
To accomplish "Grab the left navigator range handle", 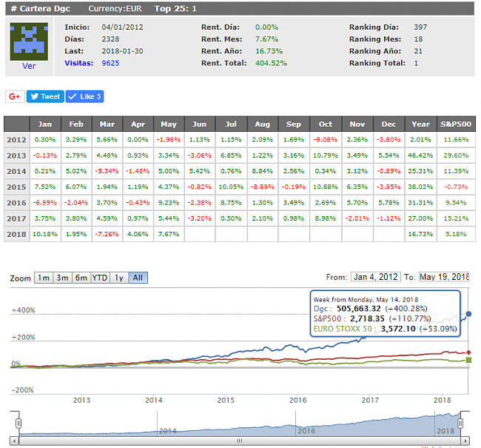I will click(18, 424).
